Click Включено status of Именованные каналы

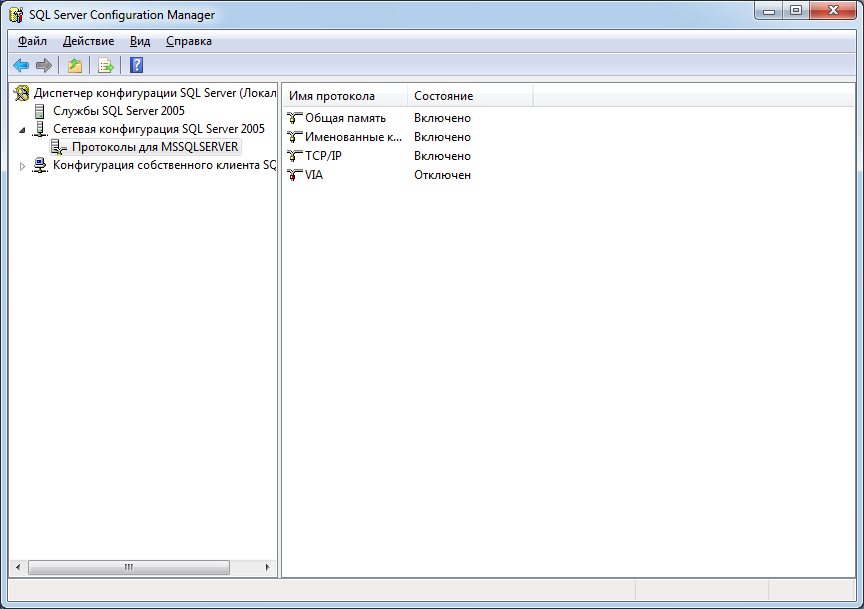442,137
